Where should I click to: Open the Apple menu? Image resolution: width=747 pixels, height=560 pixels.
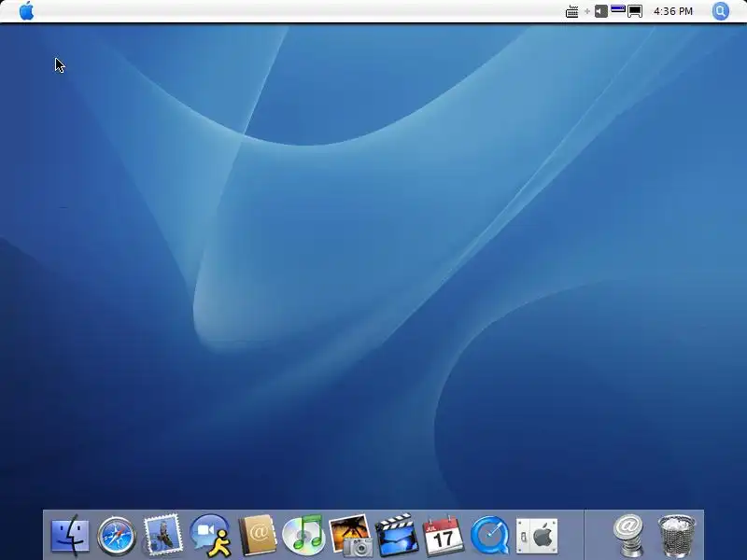pyautogui.click(x=27, y=10)
